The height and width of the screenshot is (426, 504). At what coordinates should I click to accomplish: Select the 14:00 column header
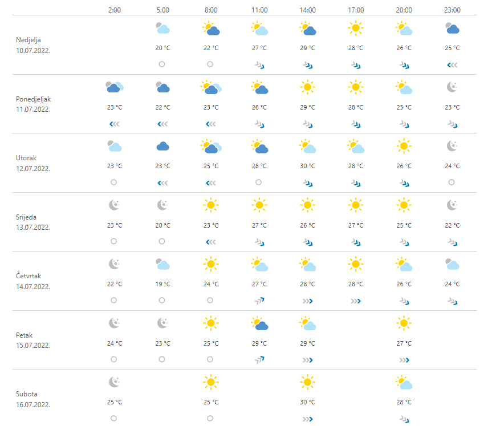click(307, 10)
